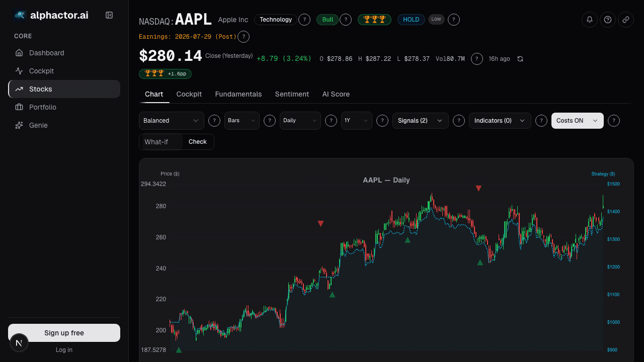
Task: Copy link with the chain icon
Action: point(626,20)
